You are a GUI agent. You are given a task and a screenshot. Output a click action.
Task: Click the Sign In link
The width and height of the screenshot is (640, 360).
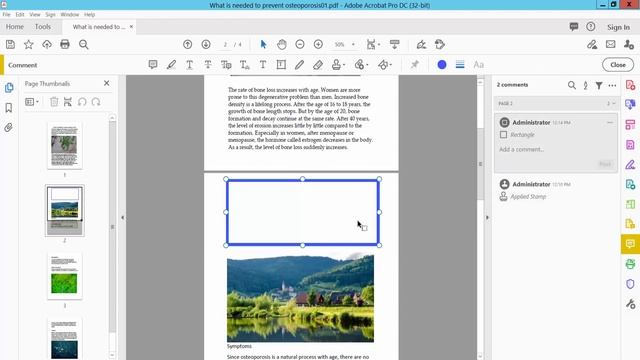tap(618, 27)
